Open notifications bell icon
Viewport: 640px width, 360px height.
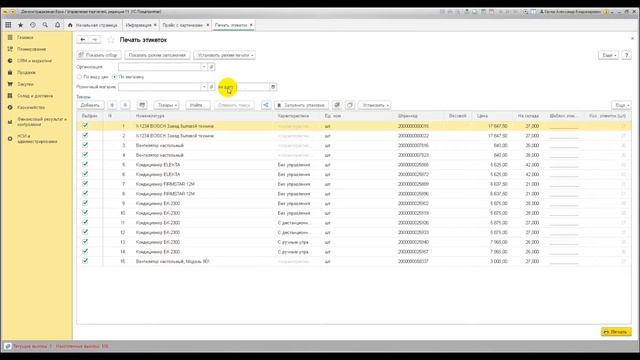[x=57, y=25]
